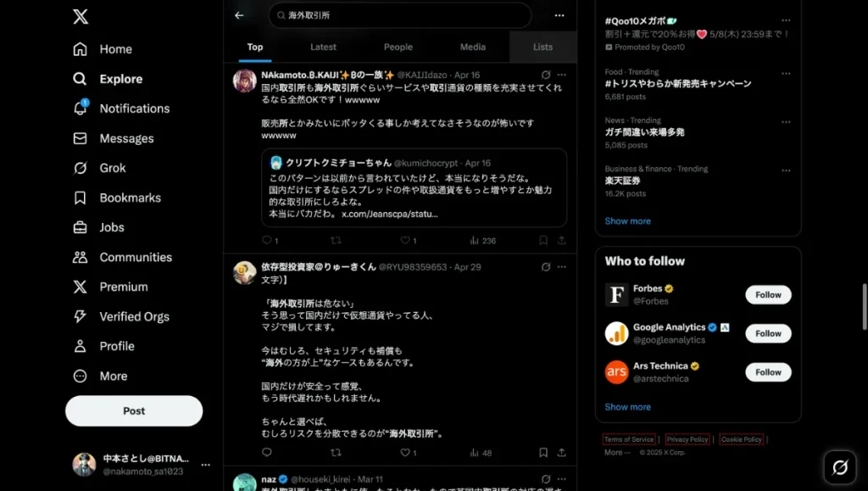The height and width of the screenshot is (491, 868).
Task: Click @RYU98359653 profile avatar
Action: 245,273
